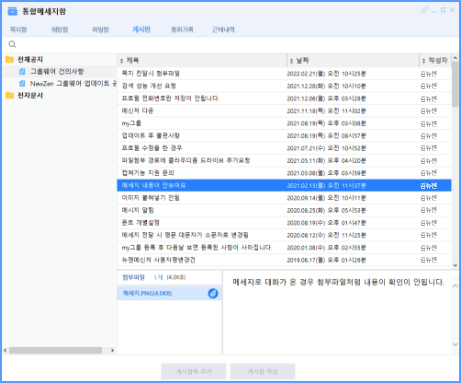Select the 메신저 다운 row
The image size is (461, 383).
point(284,111)
